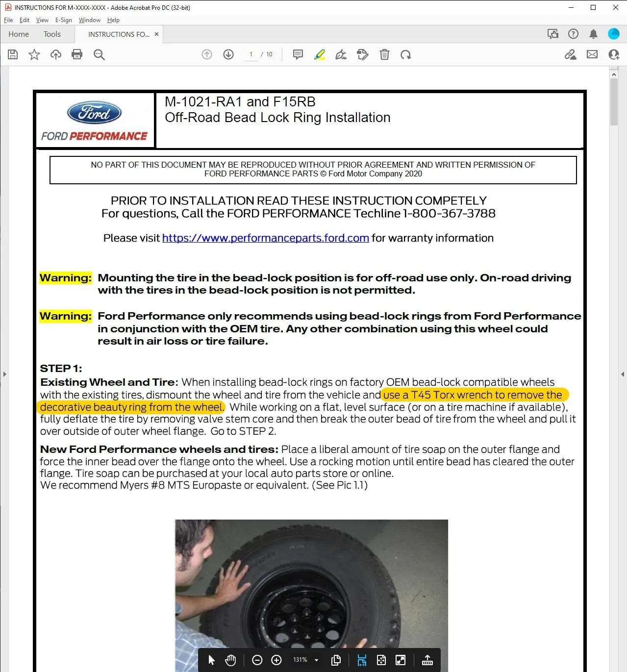The height and width of the screenshot is (672, 627).
Task: Click the Ford Performance logo image
Action: pos(95,121)
